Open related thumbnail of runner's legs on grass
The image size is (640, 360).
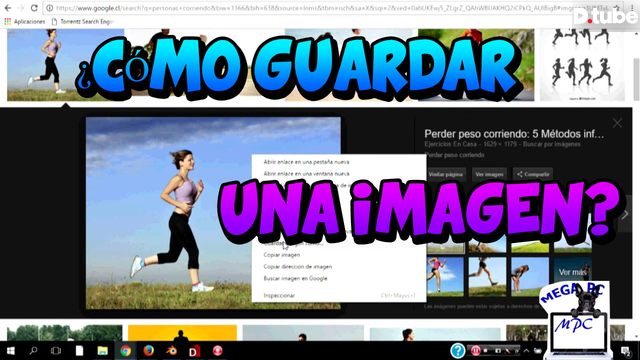(x=487, y=276)
